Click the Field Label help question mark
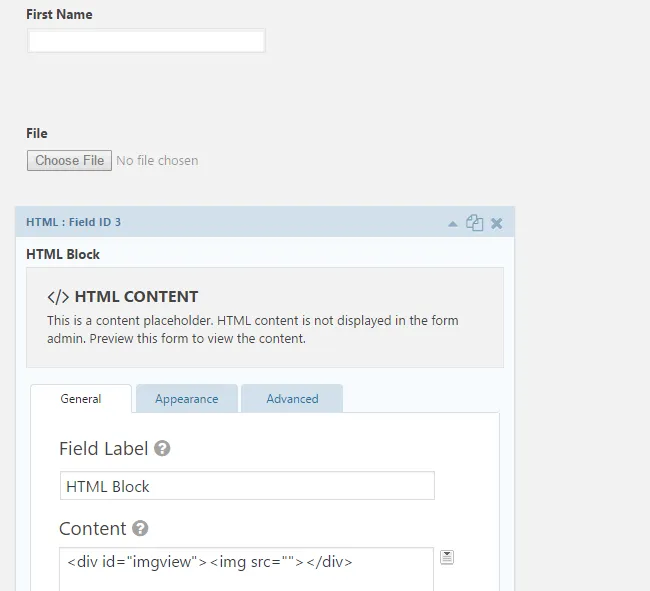Image resolution: width=650 pixels, height=591 pixels. coord(162,449)
